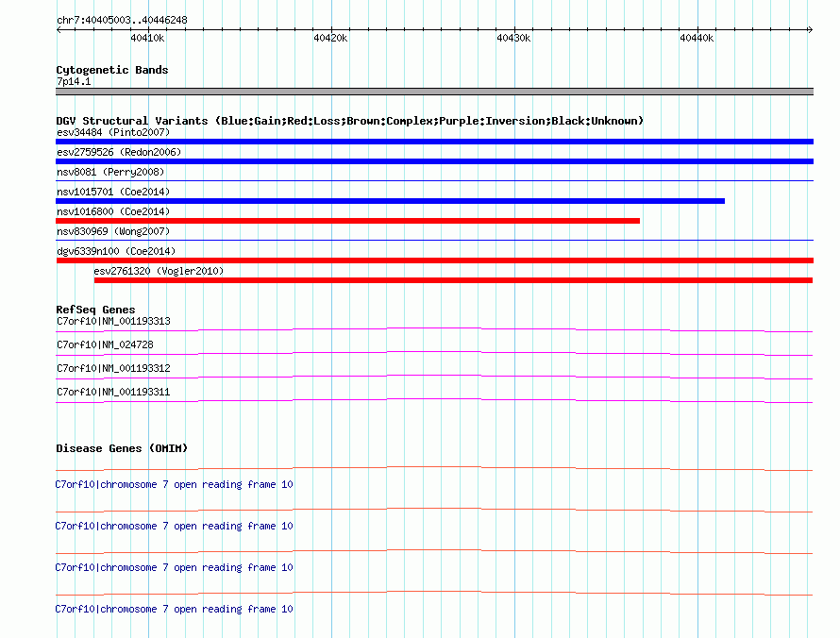
Task: Click the 40440k ruler tick label
Action: tap(697, 38)
